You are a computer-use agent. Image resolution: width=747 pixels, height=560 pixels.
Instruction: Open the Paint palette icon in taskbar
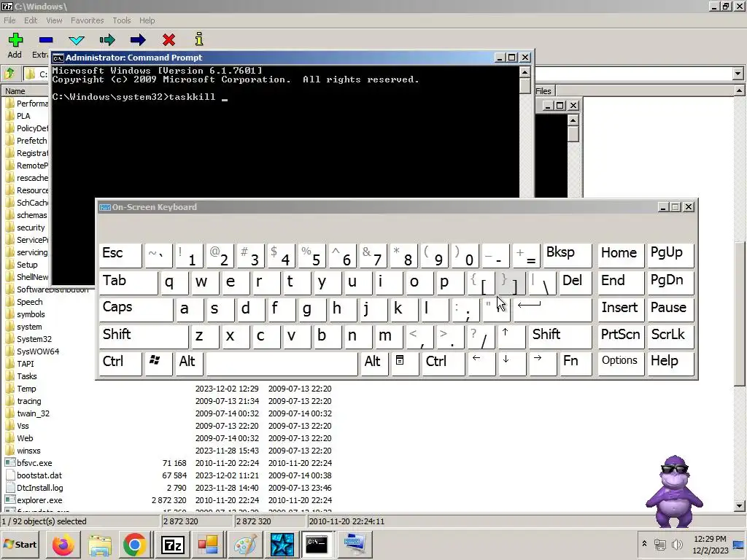[245, 544]
